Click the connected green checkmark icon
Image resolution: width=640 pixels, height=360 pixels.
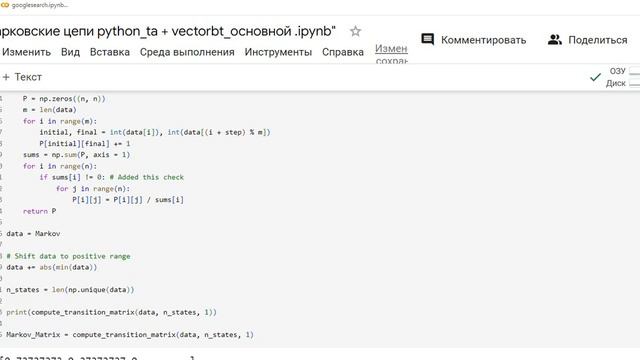click(x=596, y=77)
